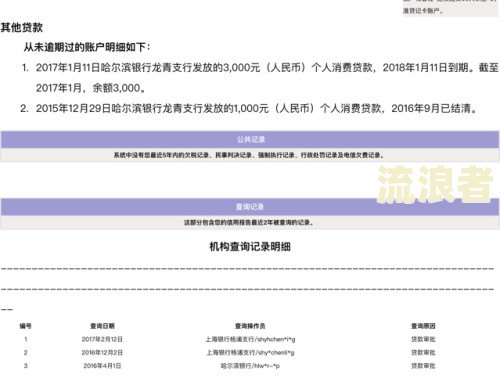Click operator '上海银行杨浦支行/shy*chenli*g'
This screenshot has height=378, width=500.
[250, 353]
